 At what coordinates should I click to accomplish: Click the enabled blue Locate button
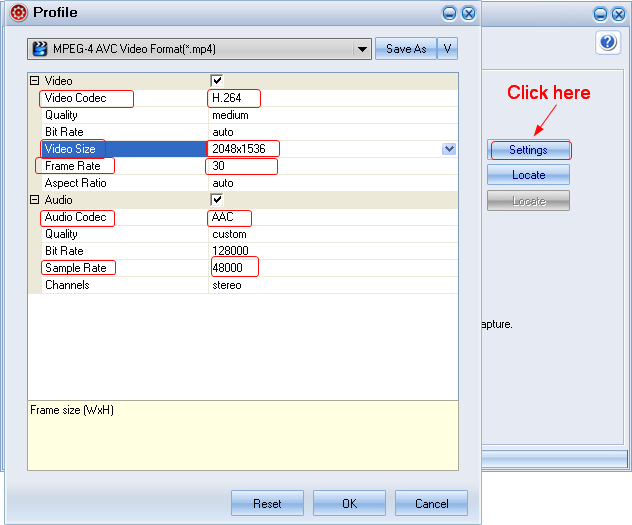click(528, 175)
